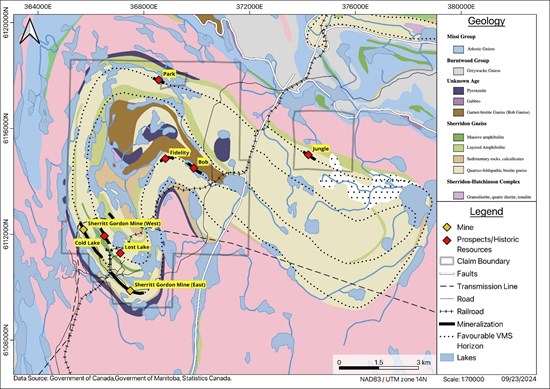Click the Pyroxenite dark blue color swatch
Screen dimensions: 550x389
pyautogui.click(x=458, y=90)
